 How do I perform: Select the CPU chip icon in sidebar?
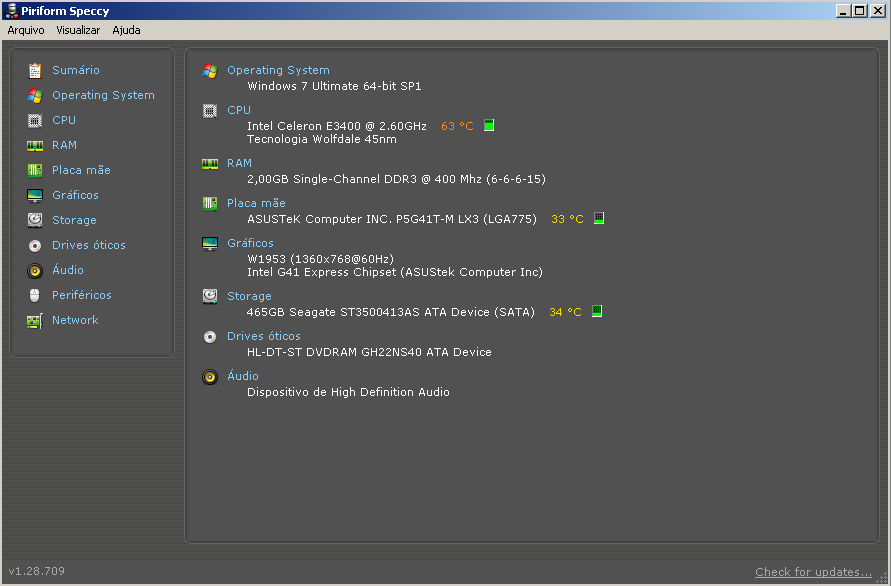click(35, 120)
